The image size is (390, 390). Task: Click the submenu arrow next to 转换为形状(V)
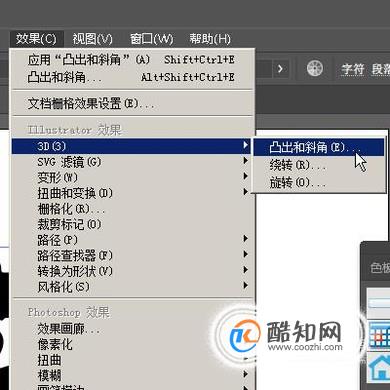coord(246,270)
